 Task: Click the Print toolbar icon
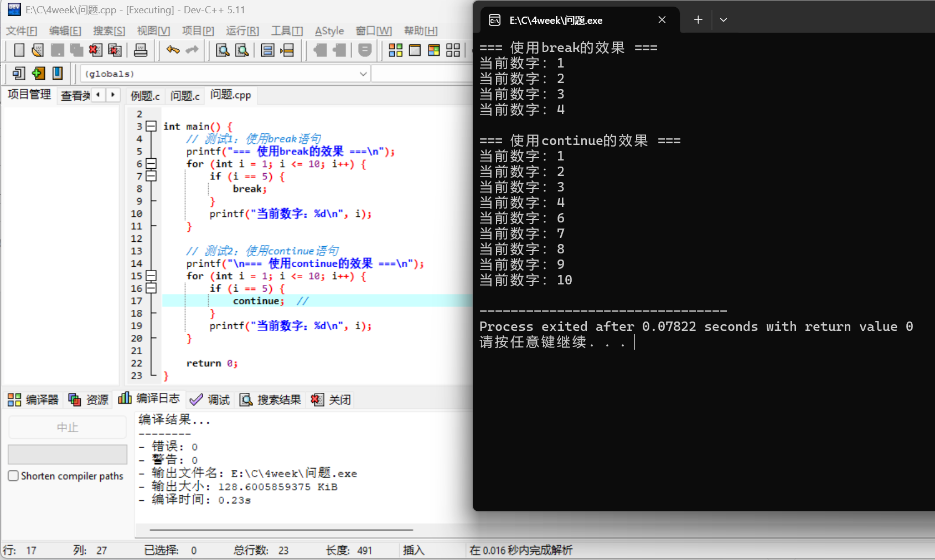click(x=141, y=50)
